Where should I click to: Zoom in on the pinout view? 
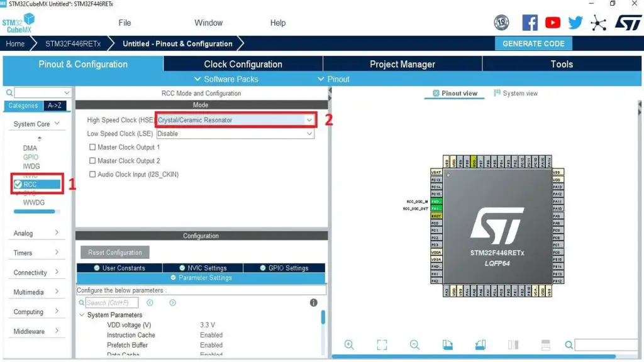click(x=349, y=345)
